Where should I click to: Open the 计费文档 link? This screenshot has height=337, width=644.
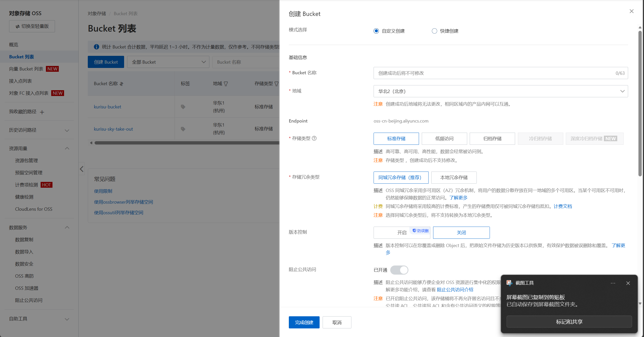[x=563, y=206]
